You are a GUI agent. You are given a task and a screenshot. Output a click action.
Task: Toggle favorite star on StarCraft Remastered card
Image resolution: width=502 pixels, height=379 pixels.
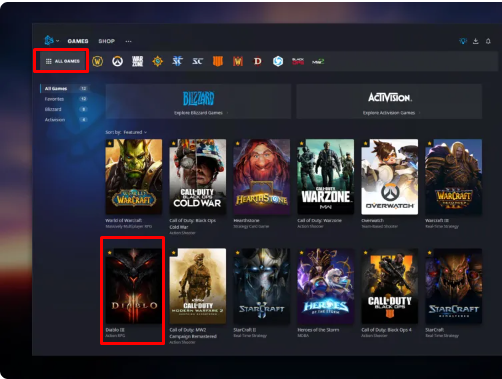(429, 253)
